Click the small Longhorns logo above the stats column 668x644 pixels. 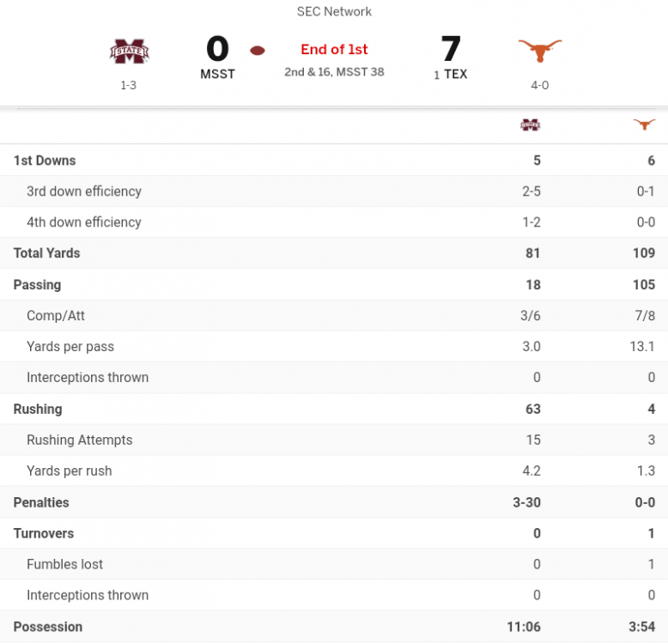click(644, 125)
